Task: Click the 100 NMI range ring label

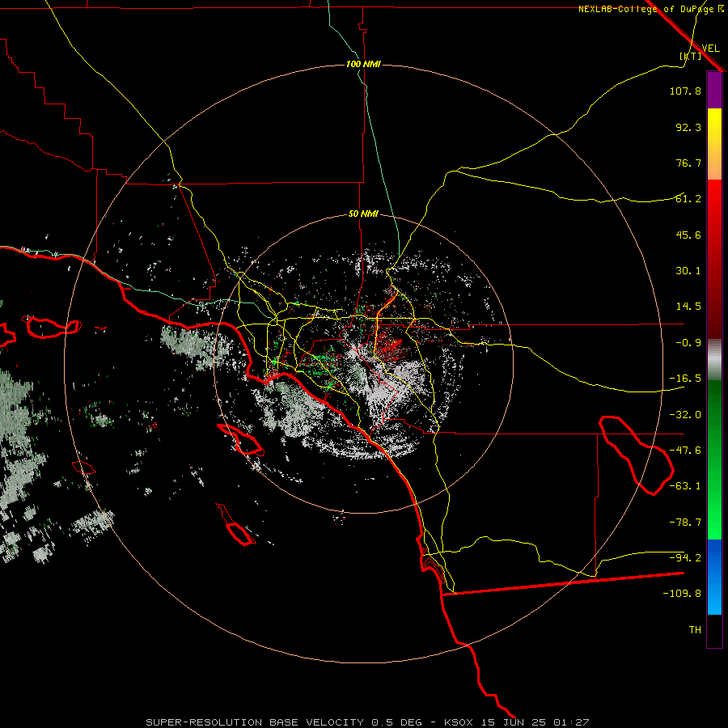Action: [363, 64]
